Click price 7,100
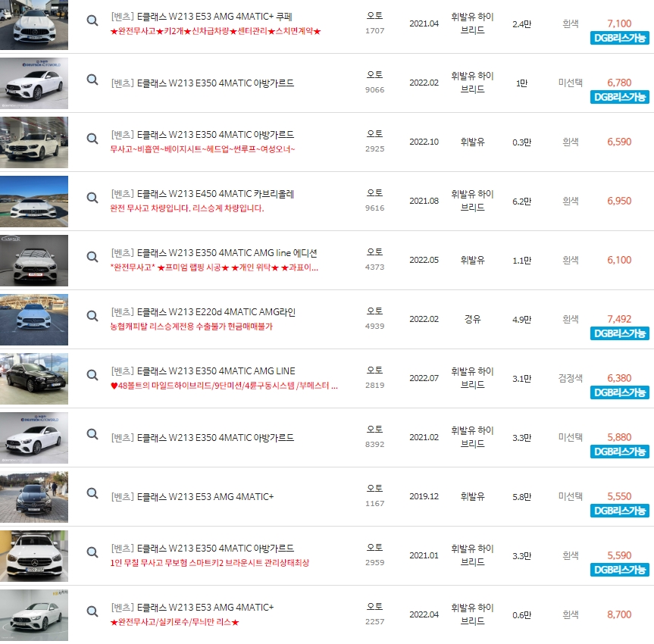Viewport: 654px width, 644px height. tap(619, 23)
